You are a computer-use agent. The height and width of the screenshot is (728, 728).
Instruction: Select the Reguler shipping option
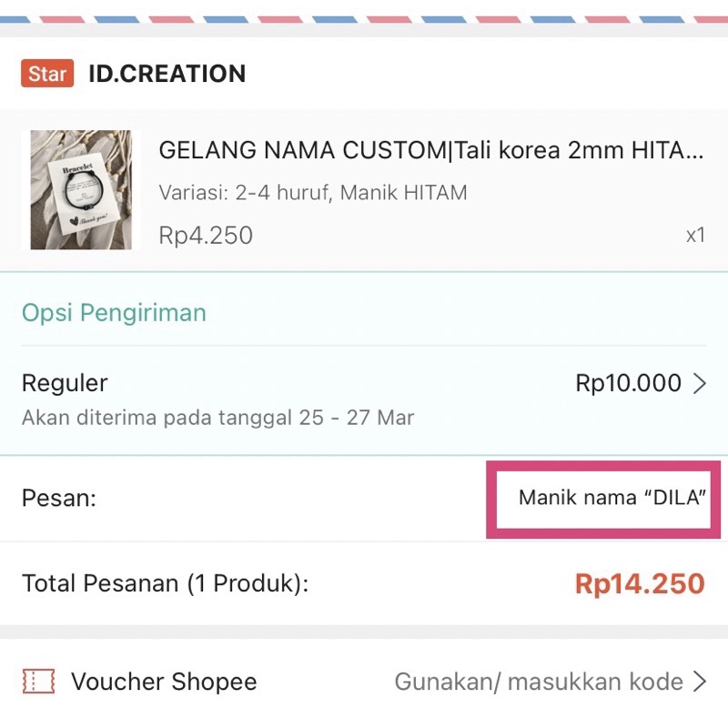pos(65,383)
